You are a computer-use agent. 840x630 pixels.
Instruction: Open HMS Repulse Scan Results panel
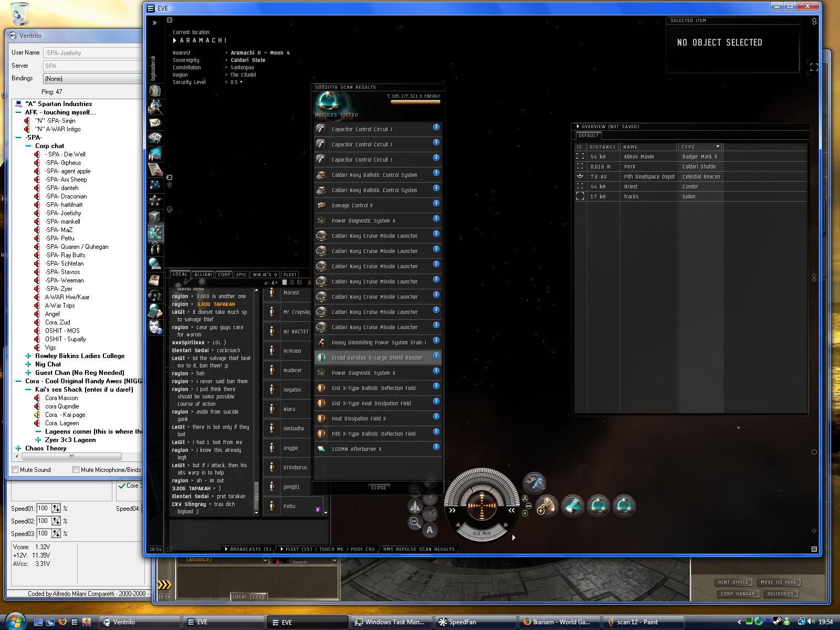click(419, 549)
